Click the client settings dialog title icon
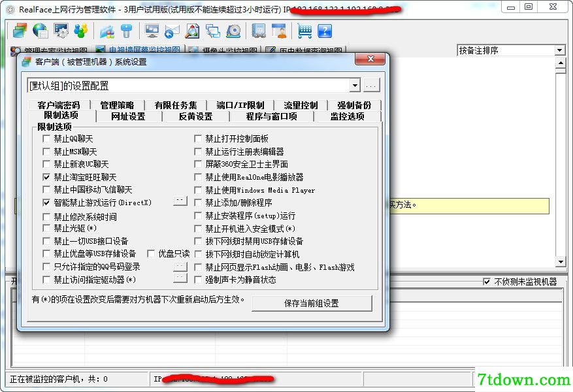Image resolution: width=573 pixels, height=392 pixels. coord(26,62)
